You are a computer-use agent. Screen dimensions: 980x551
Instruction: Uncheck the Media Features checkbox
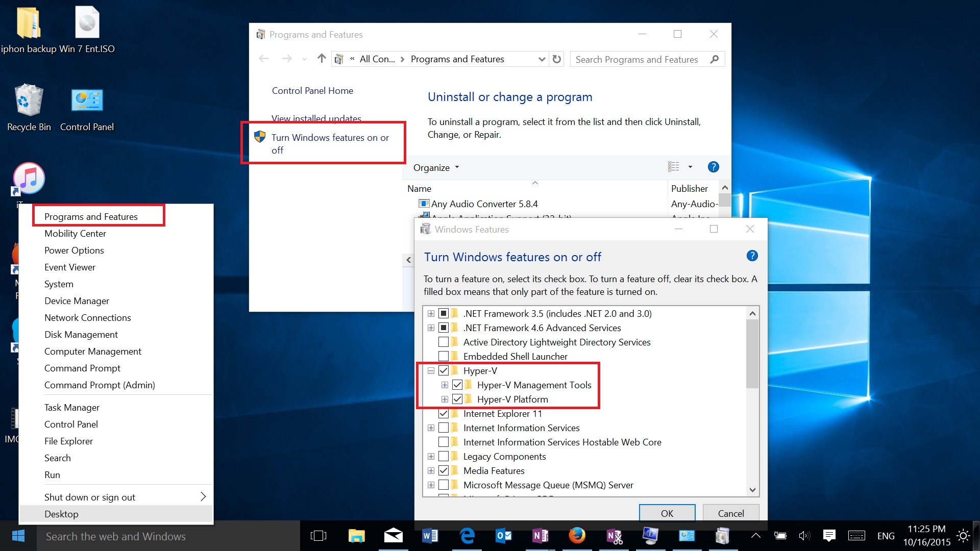coord(444,471)
